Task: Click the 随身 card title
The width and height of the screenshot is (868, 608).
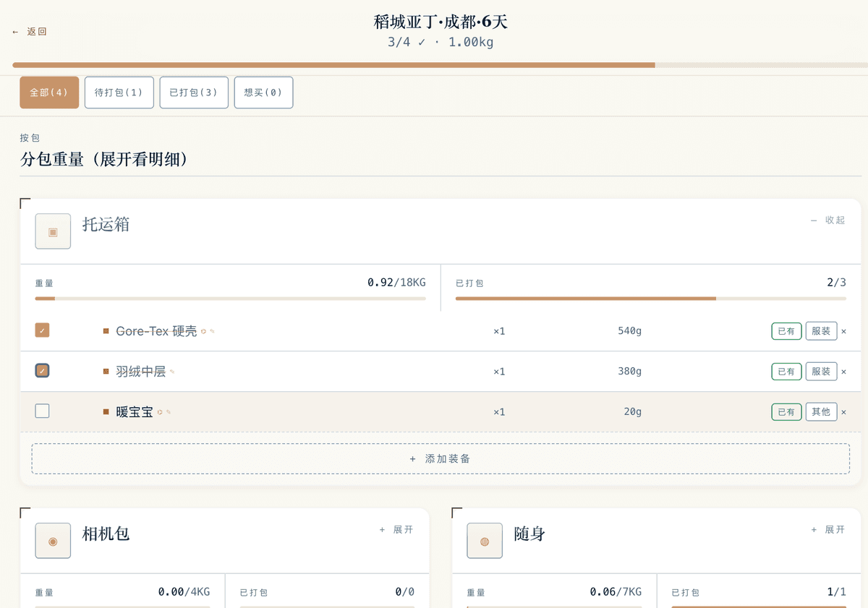Action: [529, 534]
